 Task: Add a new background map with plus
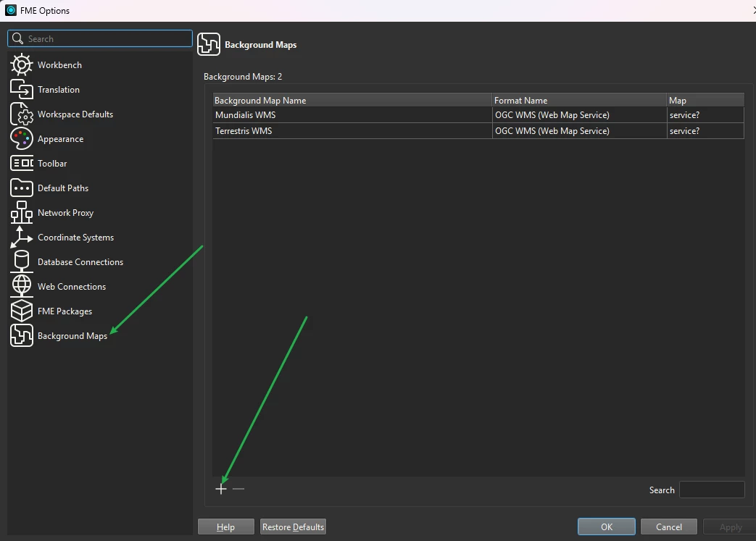(x=221, y=489)
